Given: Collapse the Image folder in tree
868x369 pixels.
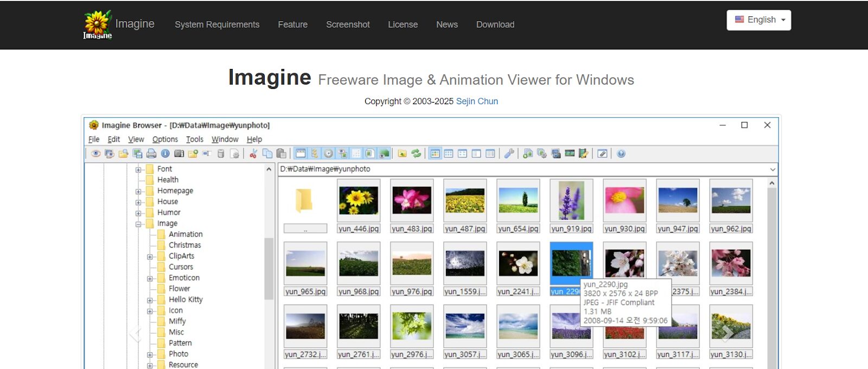Looking at the screenshot, I should coord(138,224).
